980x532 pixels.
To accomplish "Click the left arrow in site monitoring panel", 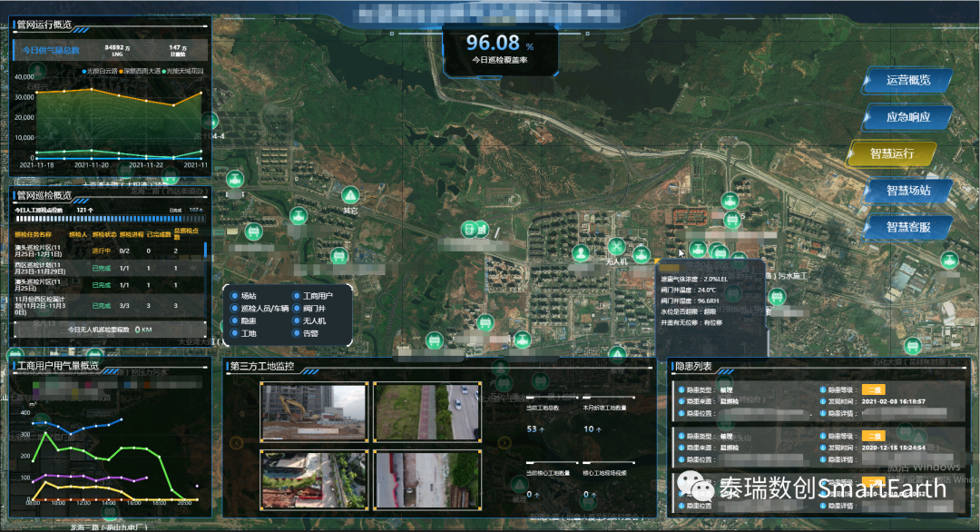I will coord(237,443).
